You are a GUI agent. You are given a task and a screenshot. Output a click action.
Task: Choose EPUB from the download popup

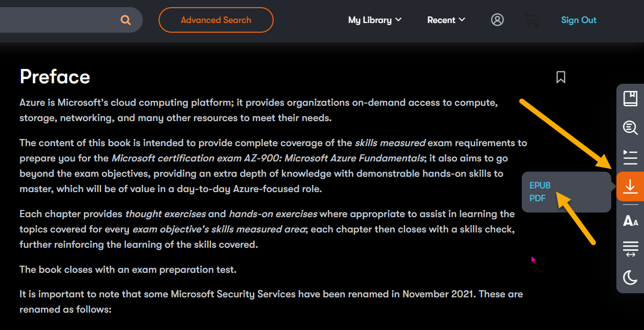540,185
